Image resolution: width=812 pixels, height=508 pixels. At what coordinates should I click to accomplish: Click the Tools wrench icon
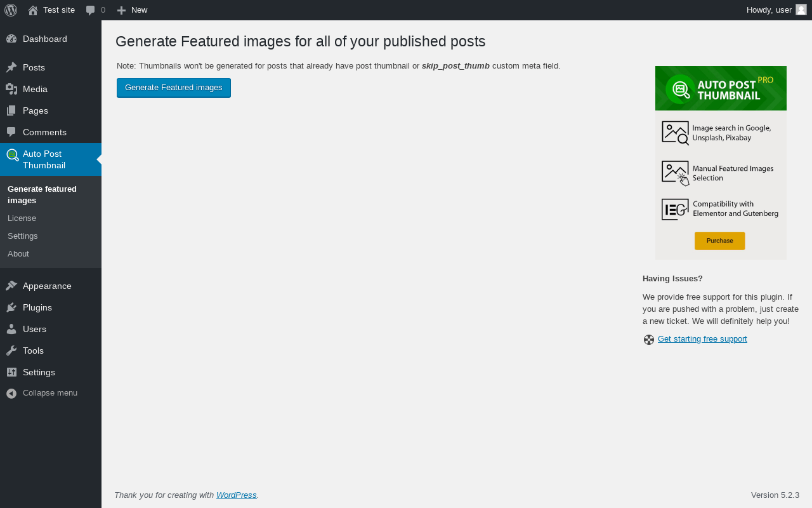point(11,351)
